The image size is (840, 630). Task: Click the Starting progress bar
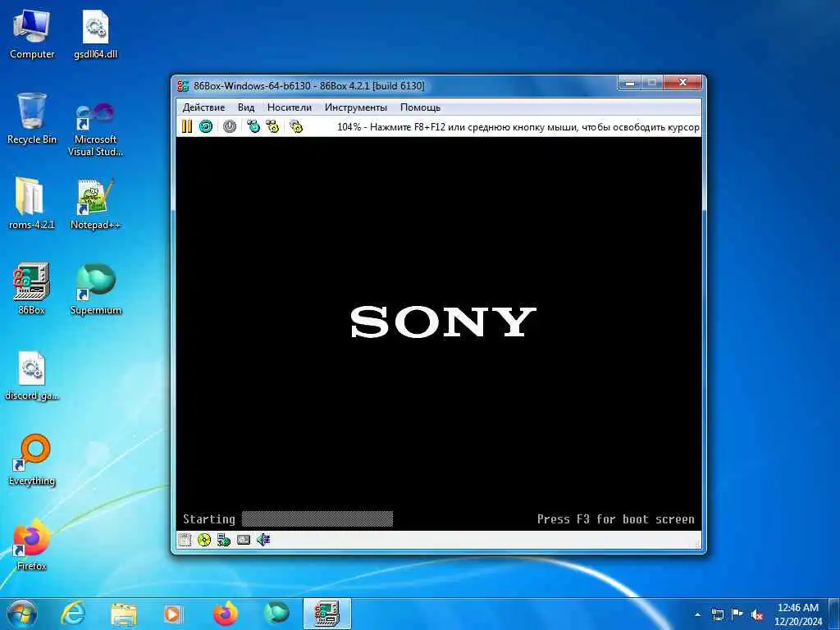tap(317, 519)
